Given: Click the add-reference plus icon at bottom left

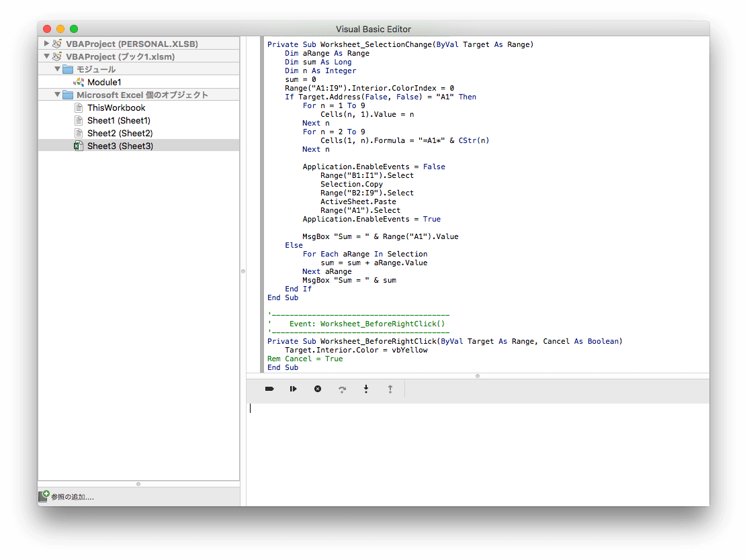Looking at the screenshot, I should pyautogui.click(x=44, y=496).
